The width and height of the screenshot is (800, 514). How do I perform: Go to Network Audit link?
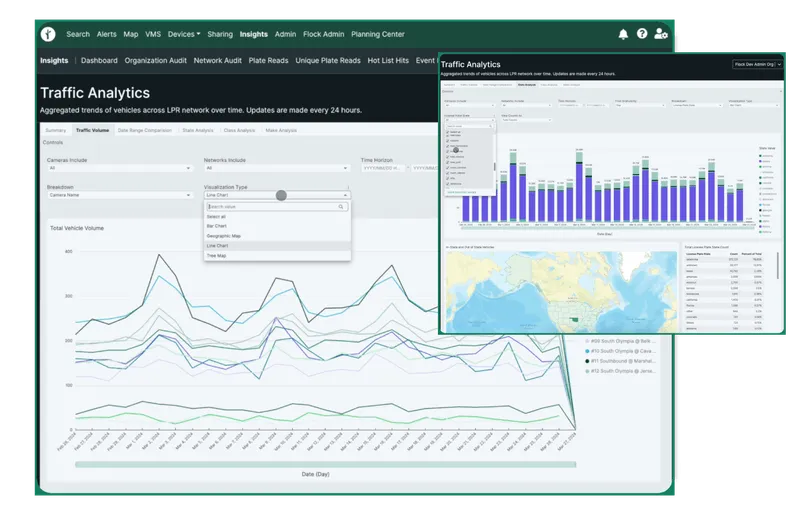pos(217,60)
